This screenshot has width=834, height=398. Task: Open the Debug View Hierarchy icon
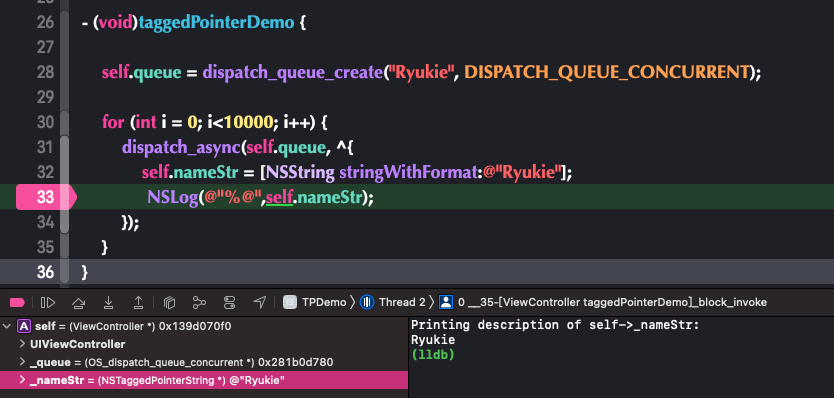[169, 303]
